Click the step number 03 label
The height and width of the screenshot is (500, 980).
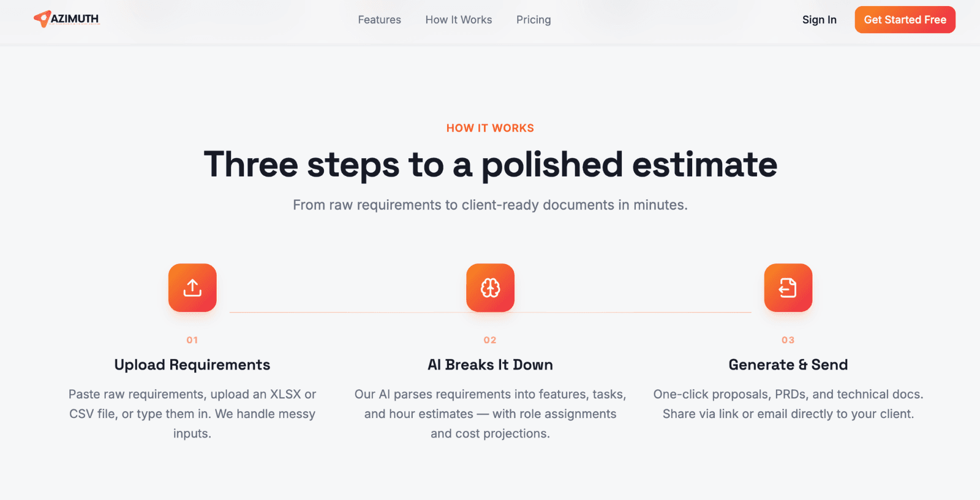(x=788, y=340)
